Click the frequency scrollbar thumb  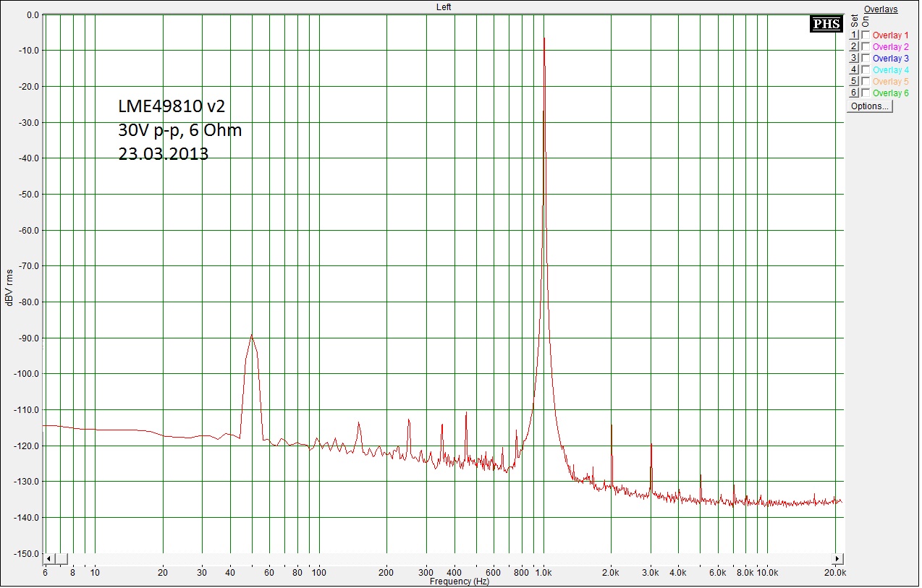(x=62, y=559)
